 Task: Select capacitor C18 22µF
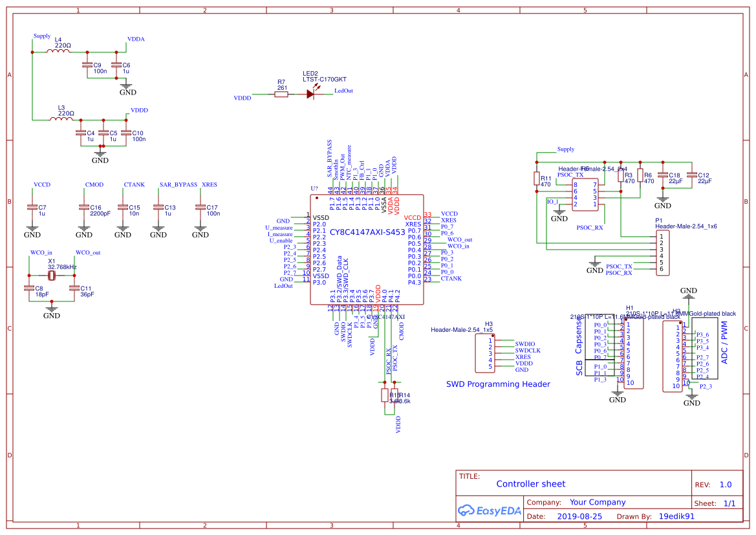pyautogui.click(x=663, y=176)
